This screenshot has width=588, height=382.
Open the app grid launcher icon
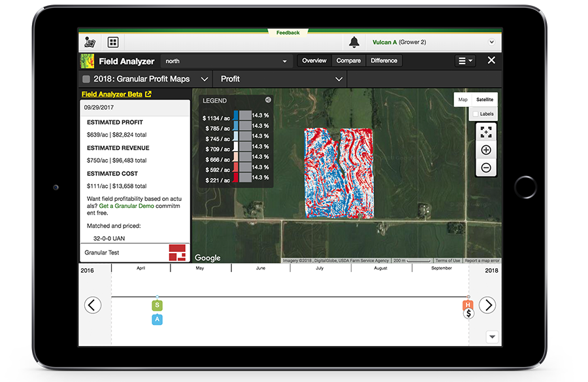112,42
